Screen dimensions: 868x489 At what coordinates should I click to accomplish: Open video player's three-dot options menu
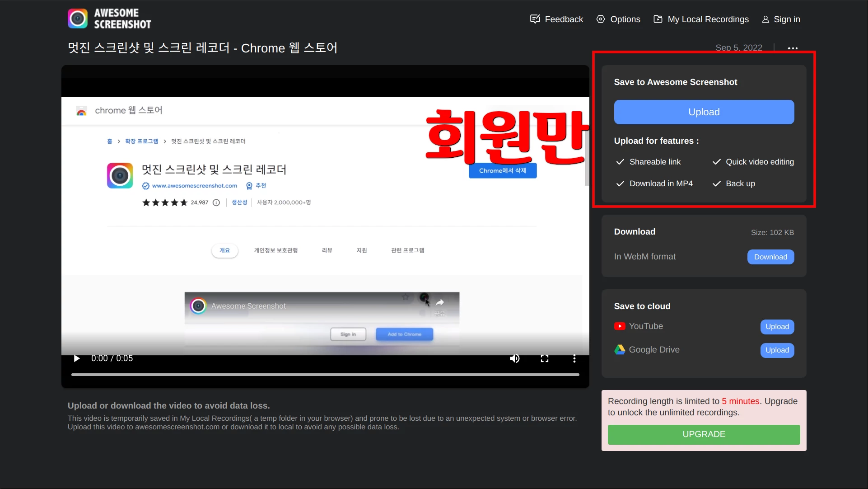(574, 358)
